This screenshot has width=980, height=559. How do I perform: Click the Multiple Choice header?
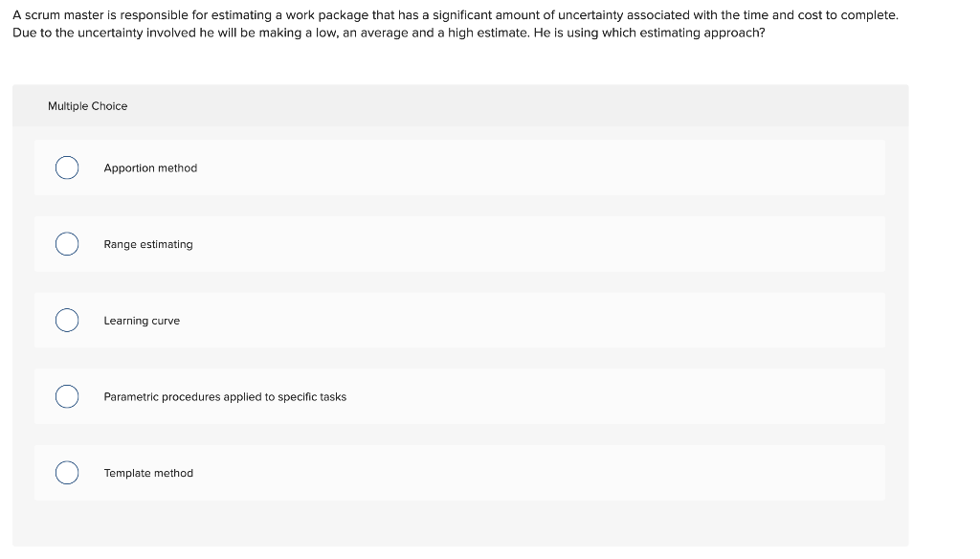click(88, 106)
